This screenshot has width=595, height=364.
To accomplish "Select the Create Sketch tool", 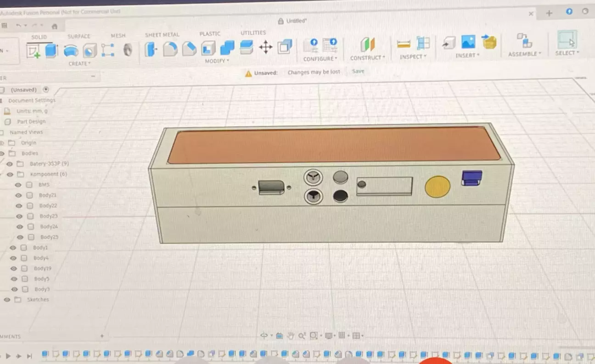I will click(34, 51).
